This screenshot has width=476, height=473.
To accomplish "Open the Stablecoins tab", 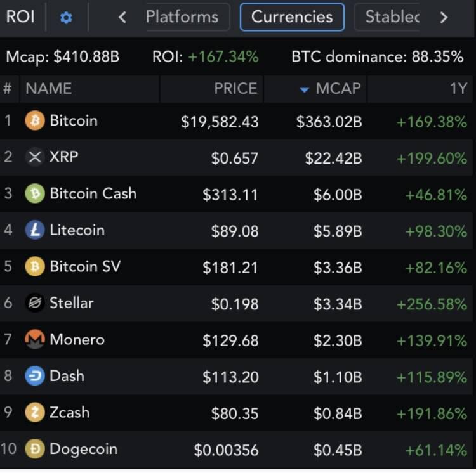I will 392,17.
